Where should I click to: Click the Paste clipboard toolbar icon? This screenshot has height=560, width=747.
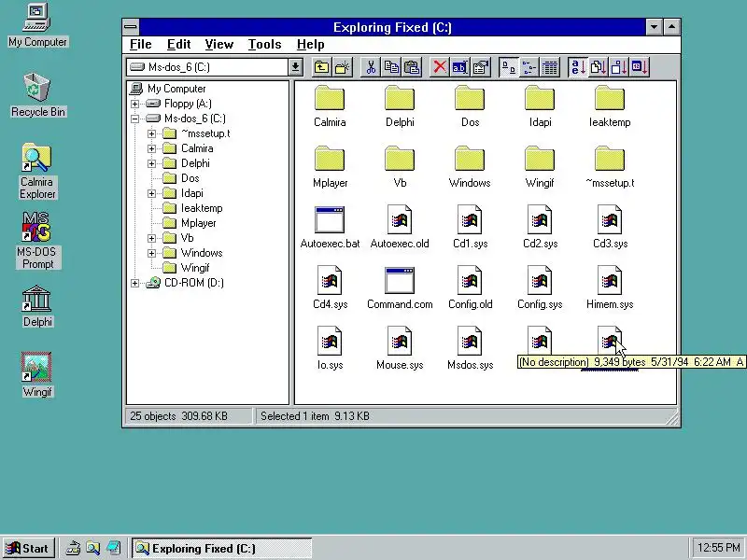click(412, 67)
